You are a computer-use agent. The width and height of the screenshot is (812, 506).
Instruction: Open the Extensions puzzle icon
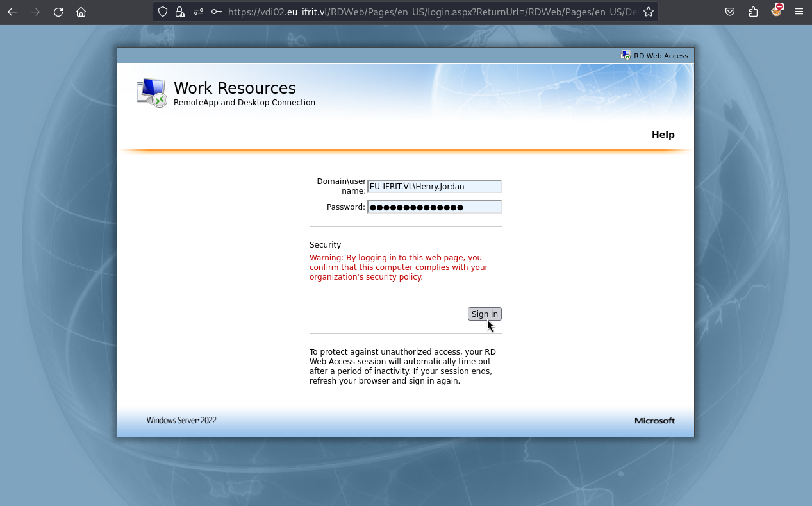pos(753,12)
